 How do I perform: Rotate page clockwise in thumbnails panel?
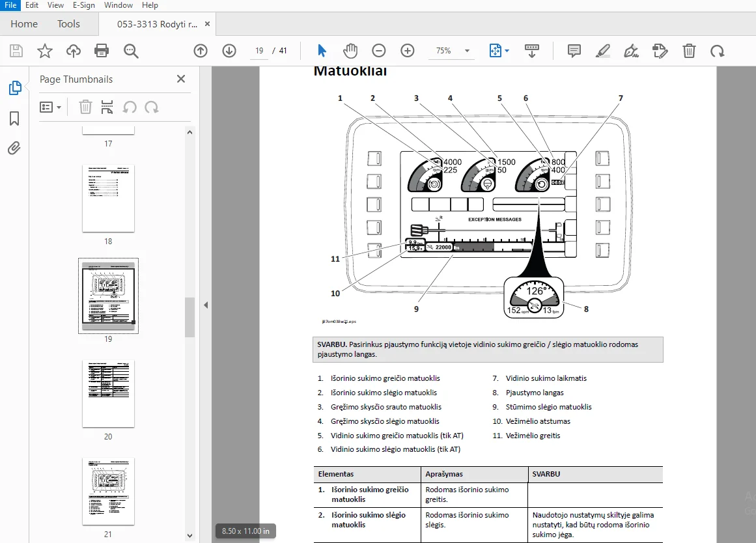click(151, 107)
